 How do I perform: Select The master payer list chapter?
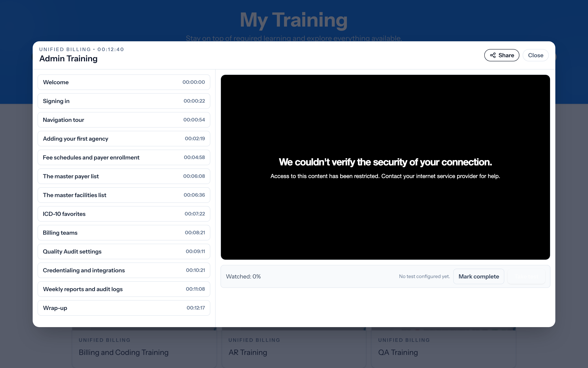point(124,176)
